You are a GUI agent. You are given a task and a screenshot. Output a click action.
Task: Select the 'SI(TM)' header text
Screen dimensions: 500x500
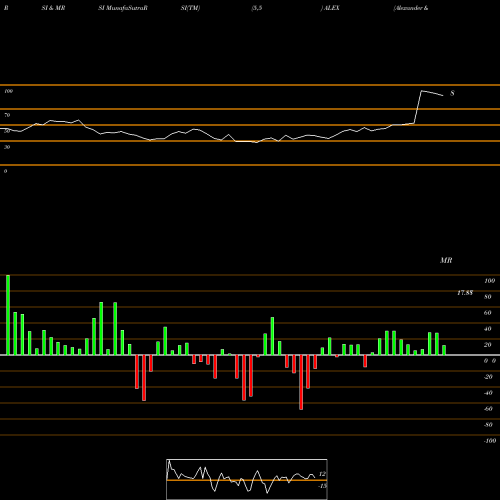(190, 8)
